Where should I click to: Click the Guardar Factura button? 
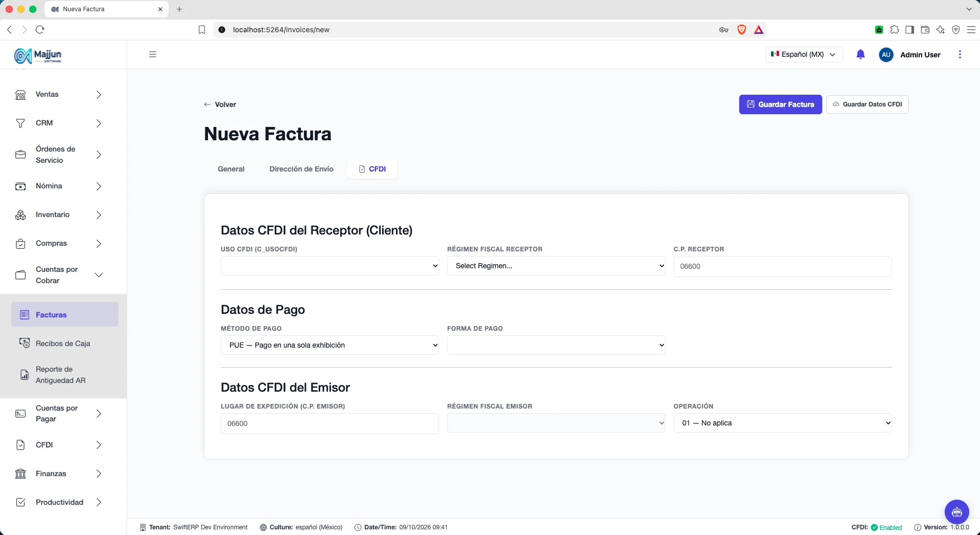780,104
